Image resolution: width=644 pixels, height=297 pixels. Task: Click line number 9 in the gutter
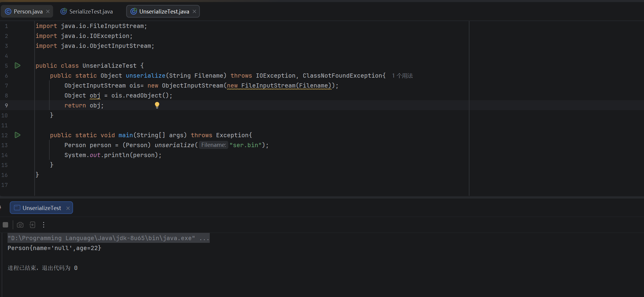(6, 105)
